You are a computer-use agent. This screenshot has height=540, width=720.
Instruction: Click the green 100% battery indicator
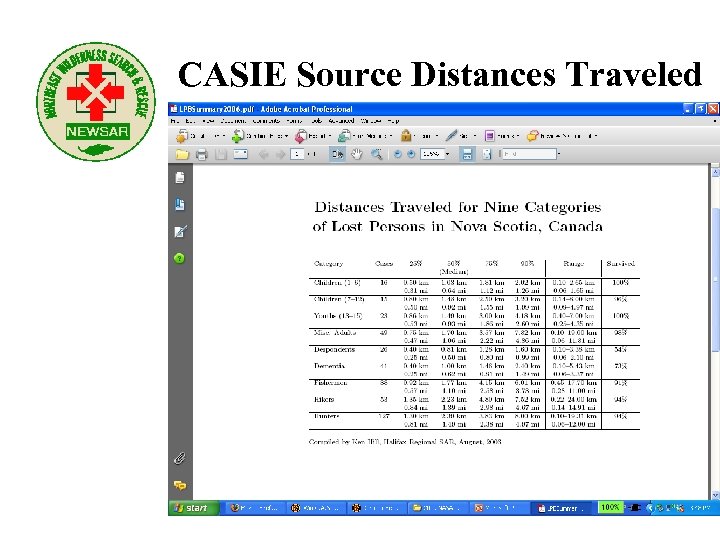(610, 507)
